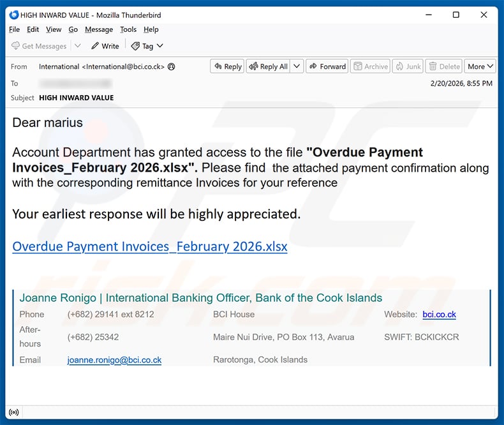The height and width of the screenshot is (425, 504).
Task: Forward this email
Action: pos(327,66)
